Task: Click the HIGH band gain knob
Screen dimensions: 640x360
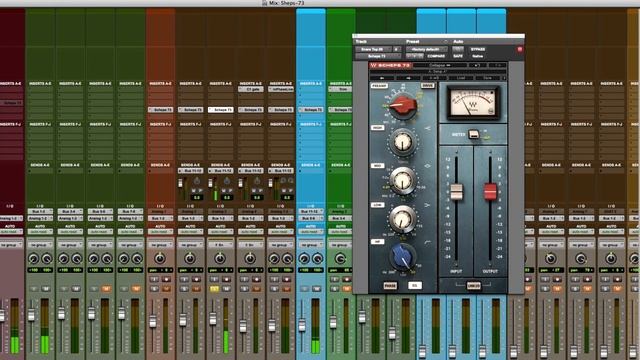Action: point(402,142)
